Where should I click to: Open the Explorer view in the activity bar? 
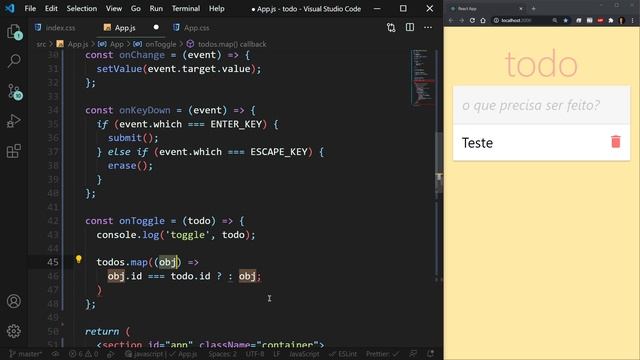coord(14,32)
